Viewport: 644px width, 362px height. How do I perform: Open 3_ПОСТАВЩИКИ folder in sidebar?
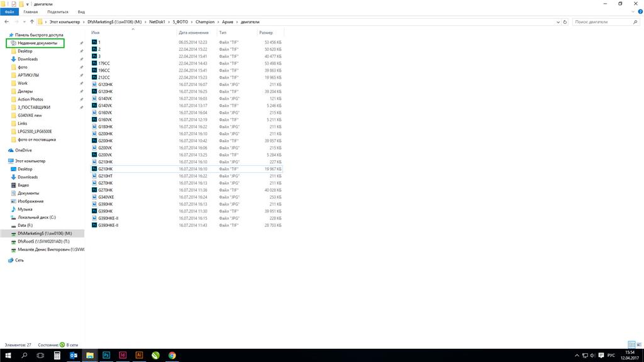(x=34, y=107)
